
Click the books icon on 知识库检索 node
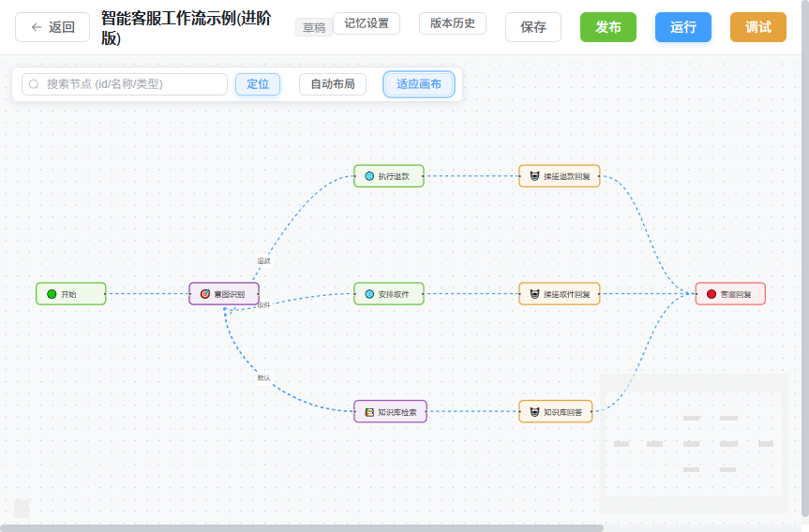[x=369, y=412]
